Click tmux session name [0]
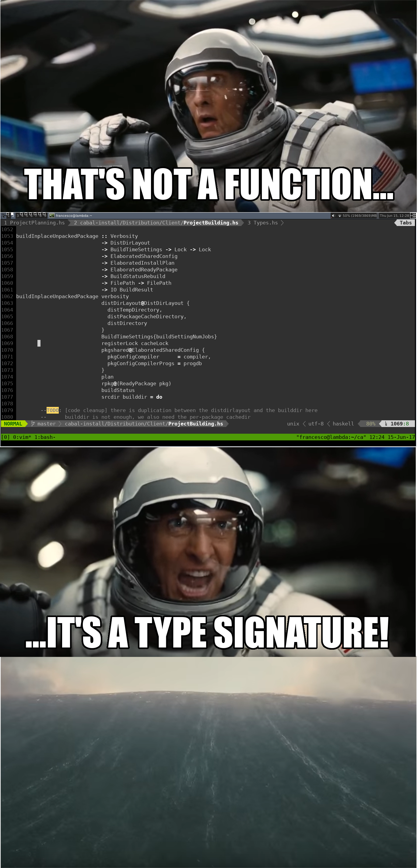This screenshot has width=418, height=868. 5,437
